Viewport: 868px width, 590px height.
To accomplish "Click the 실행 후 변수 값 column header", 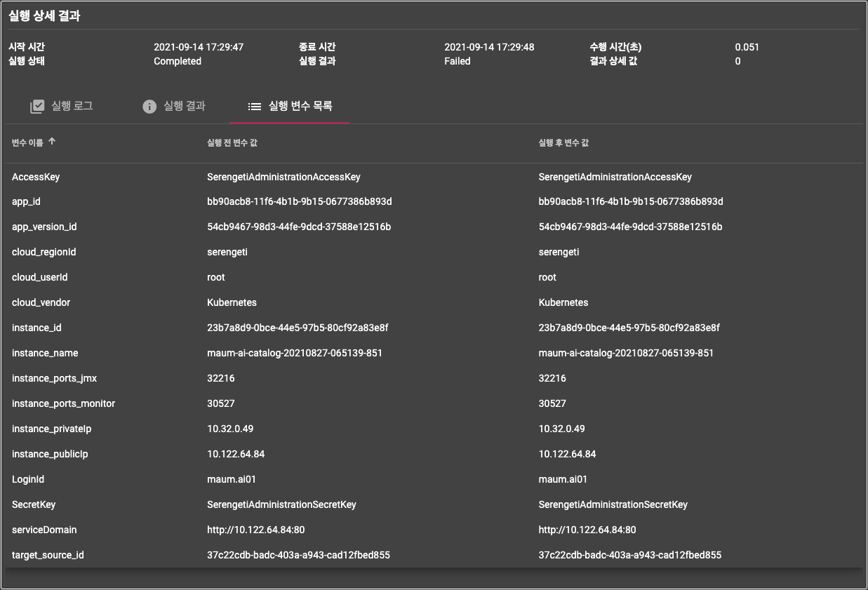I will coord(563,142).
